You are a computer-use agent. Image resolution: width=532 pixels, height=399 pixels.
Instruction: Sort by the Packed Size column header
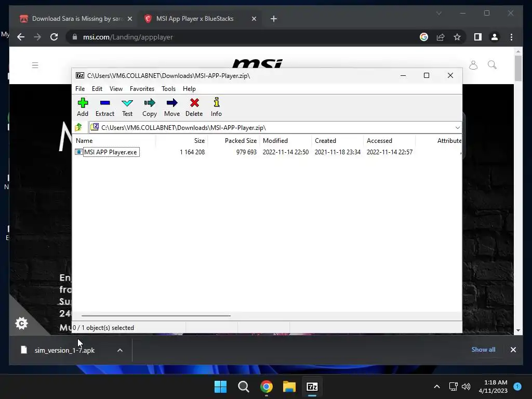pyautogui.click(x=234, y=140)
